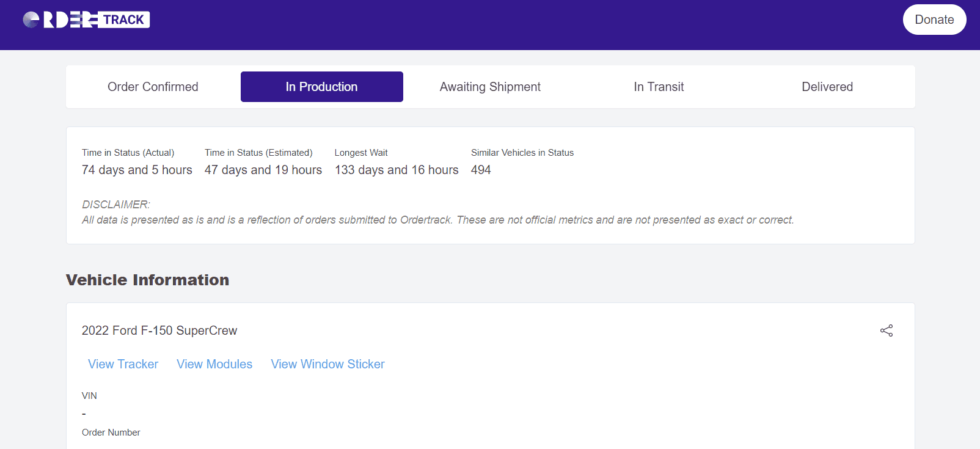
Task: Click the VIN label
Action: click(x=89, y=396)
